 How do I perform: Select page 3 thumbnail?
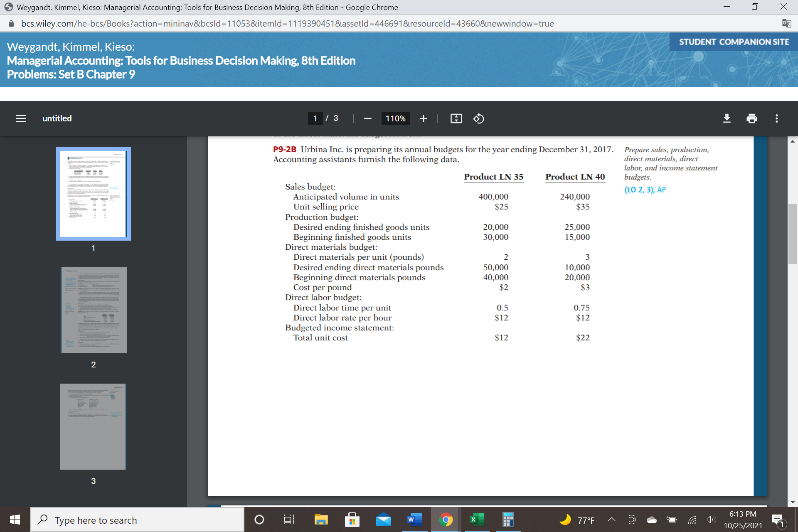(93, 426)
